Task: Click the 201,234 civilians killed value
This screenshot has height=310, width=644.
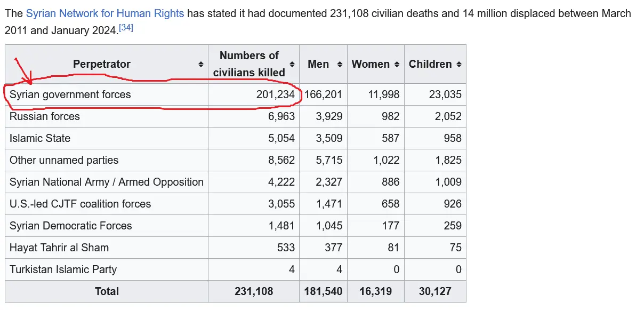Action: tap(275, 94)
